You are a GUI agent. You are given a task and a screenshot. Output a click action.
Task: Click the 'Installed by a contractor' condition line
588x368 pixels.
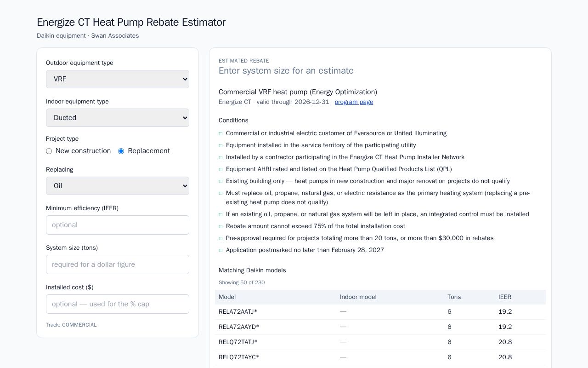(345, 157)
